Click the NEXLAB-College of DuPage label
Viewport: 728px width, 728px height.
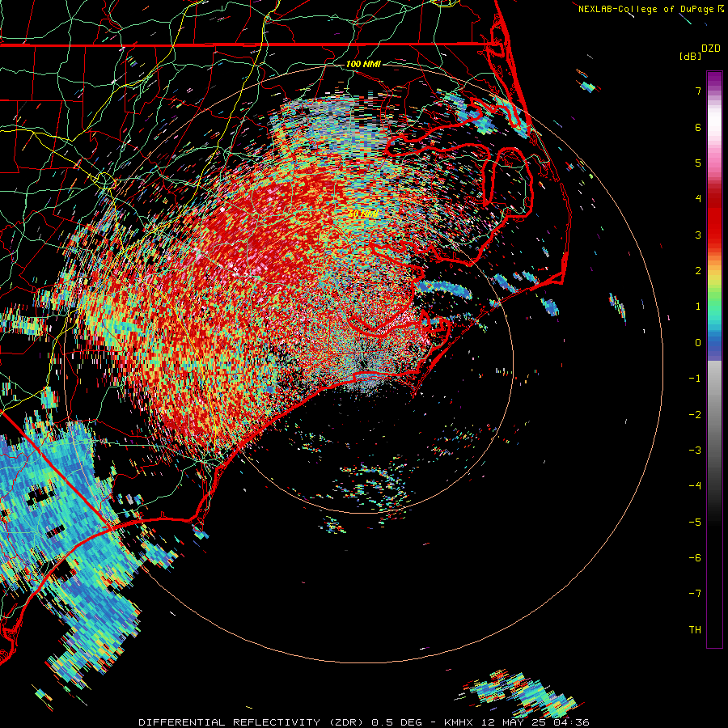pyautogui.click(x=646, y=9)
